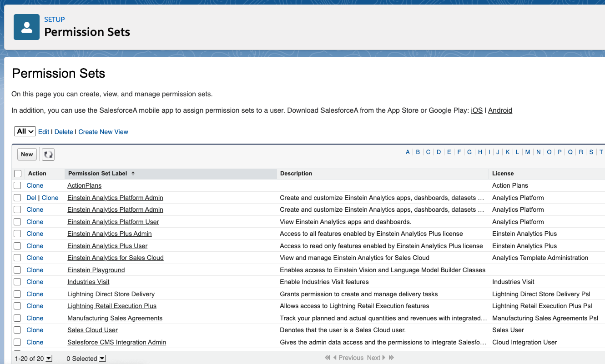Filter list by letter B
This screenshot has height=364, width=605.
tap(418, 152)
